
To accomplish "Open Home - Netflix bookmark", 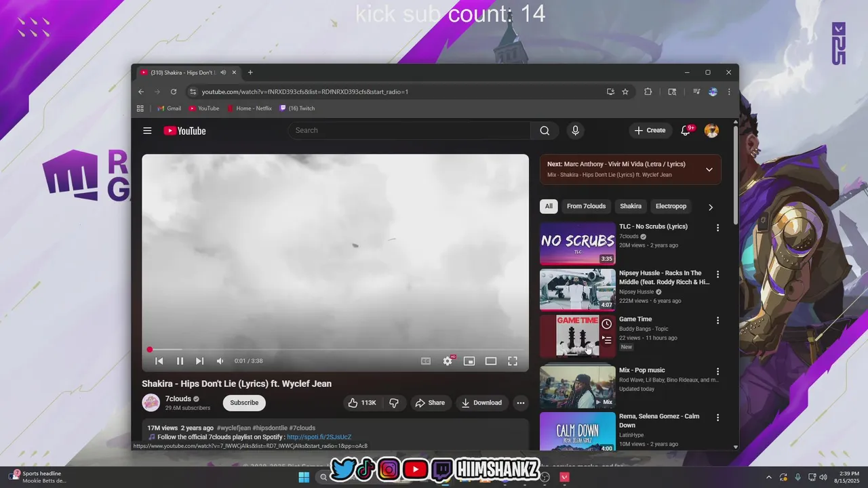I will click(x=250, y=108).
